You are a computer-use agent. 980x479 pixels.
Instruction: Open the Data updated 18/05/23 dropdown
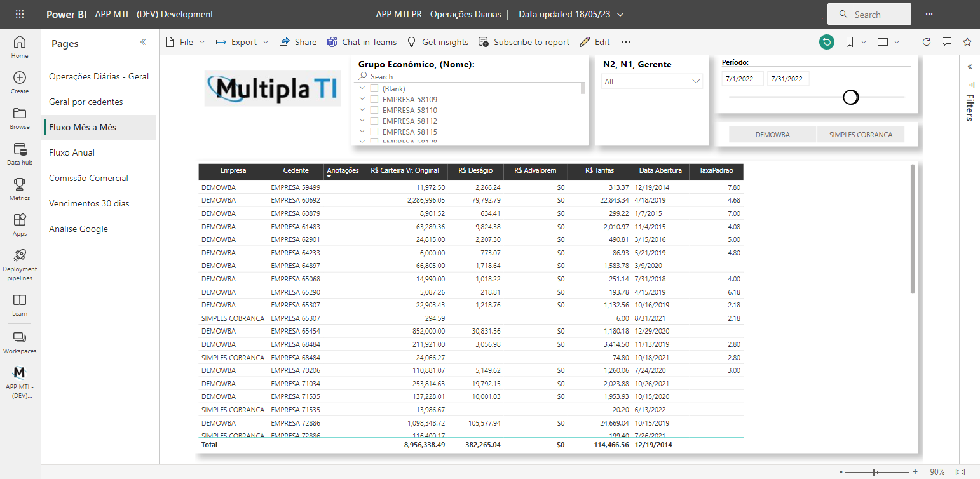point(571,14)
